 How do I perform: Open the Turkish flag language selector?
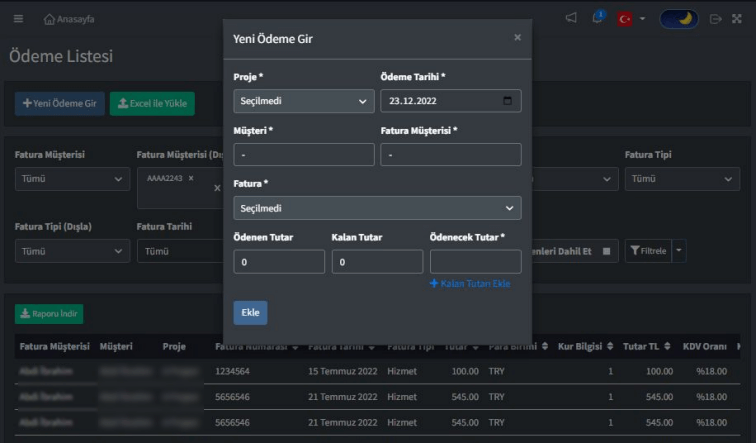coord(631,19)
